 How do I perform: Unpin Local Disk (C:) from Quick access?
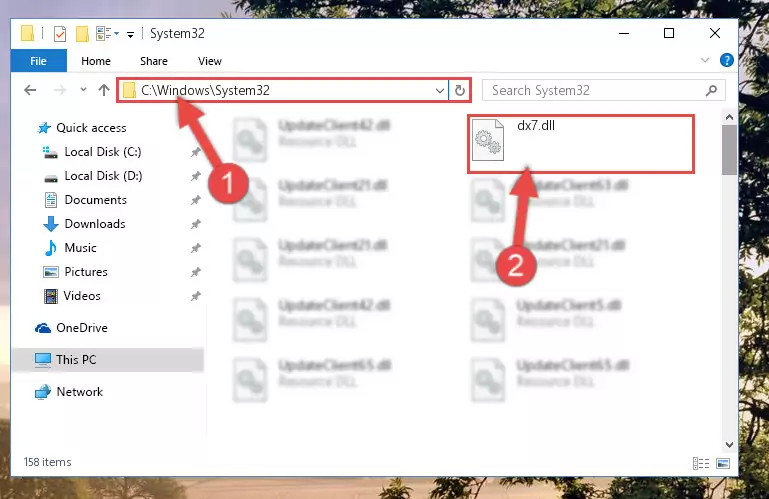(195, 152)
